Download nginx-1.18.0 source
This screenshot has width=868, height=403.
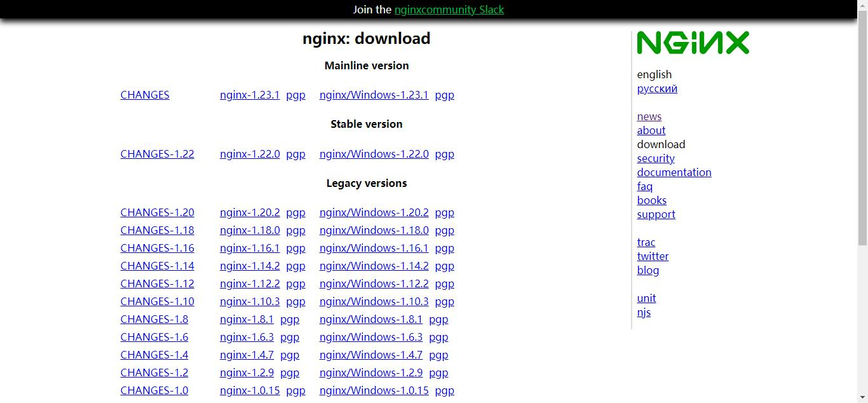(x=250, y=230)
